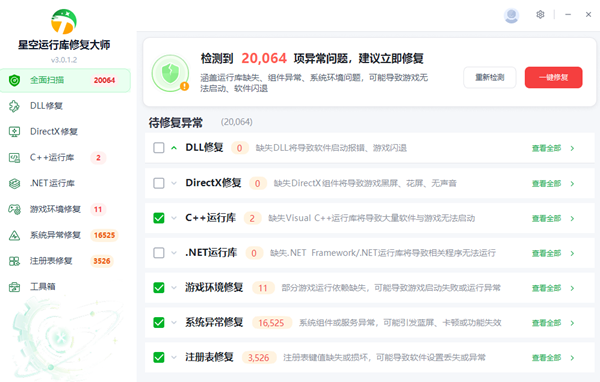Click the gamepad icon for 游戏环境修复 in sidebar
Viewport: 600px width, 382px height.
click(14, 209)
